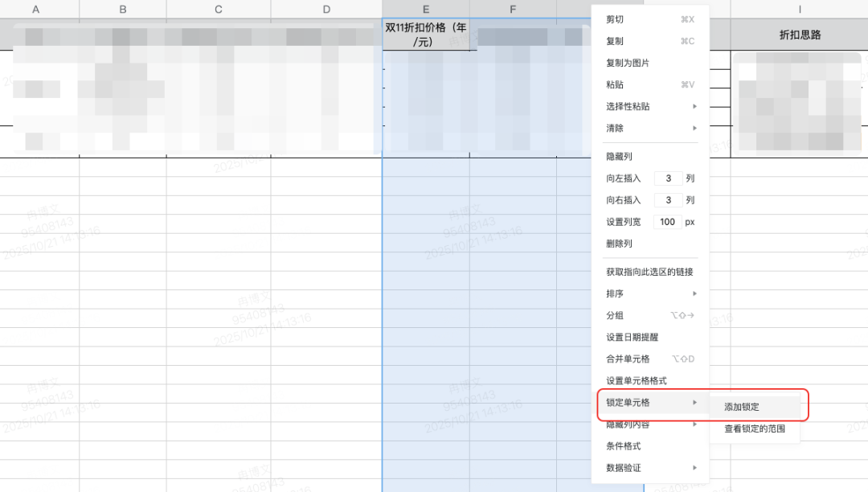Click the 向右插入 column count field
The height and width of the screenshot is (492, 868).
point(668,200)
